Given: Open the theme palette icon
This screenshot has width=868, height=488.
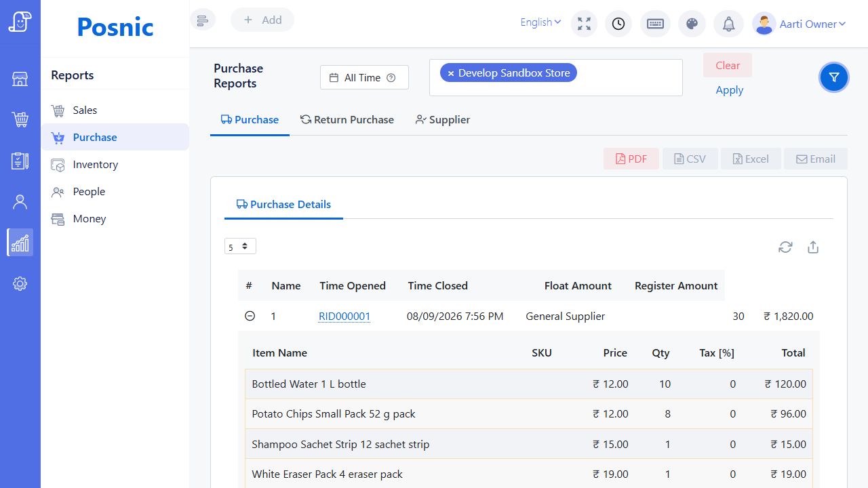Looking at the screenshot, I should click(692, 24).
